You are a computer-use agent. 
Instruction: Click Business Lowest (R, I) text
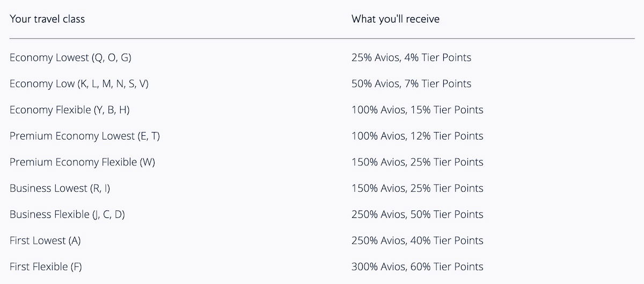[60, 188]
